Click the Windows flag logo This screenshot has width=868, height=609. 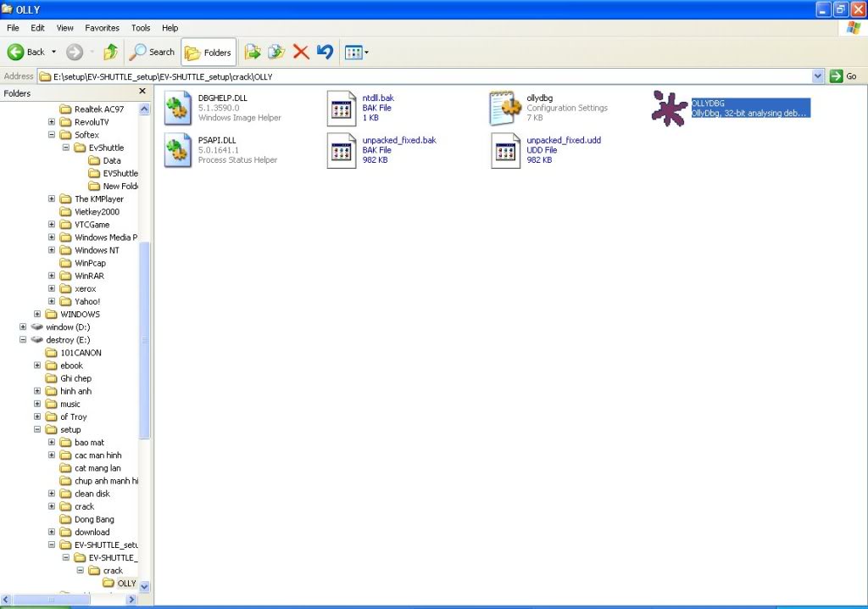point(854,28)
